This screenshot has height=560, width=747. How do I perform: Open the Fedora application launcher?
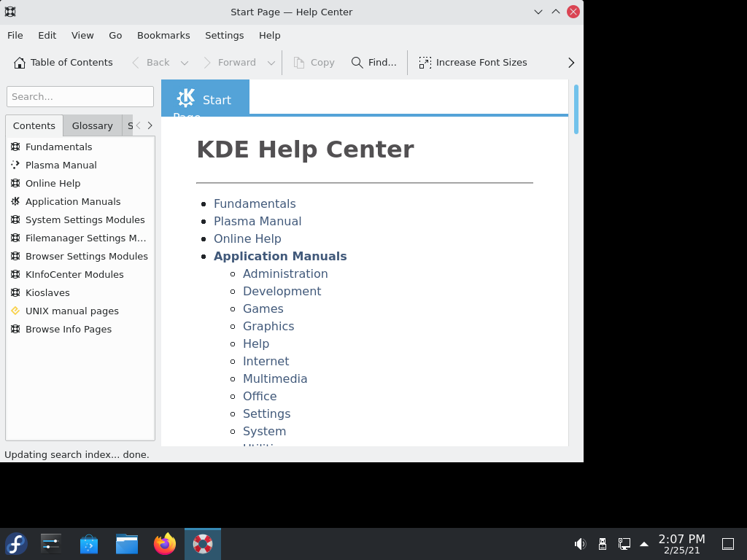[x=16, y=544]
